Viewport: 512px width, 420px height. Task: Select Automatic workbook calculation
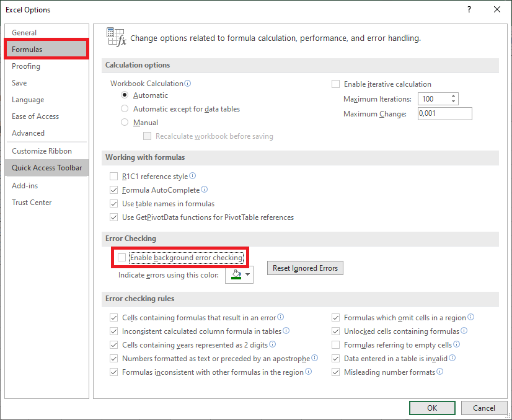point(125,95)
